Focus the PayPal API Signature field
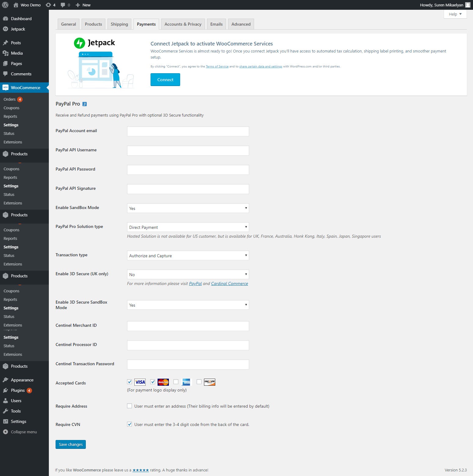Screen dimensions: 473x476 (188, 189)
